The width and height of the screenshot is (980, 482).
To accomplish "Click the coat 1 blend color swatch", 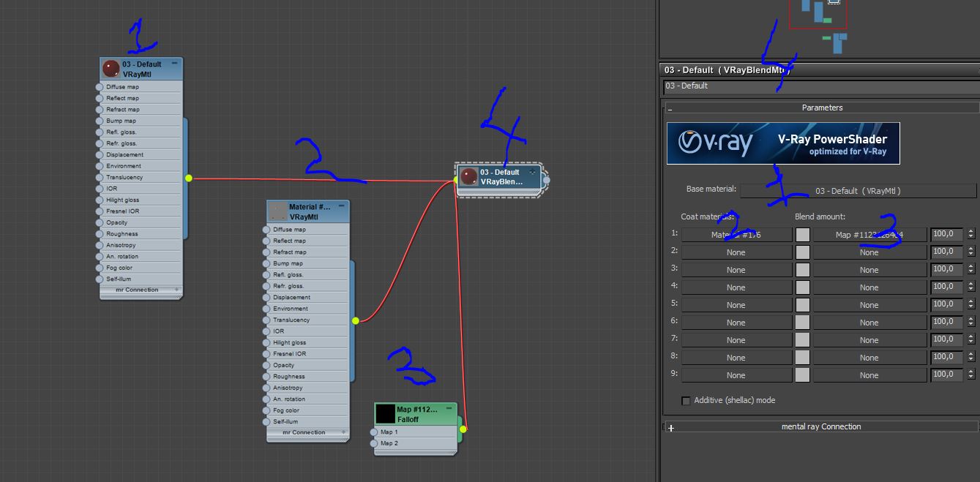I will (x=803, y=235).
